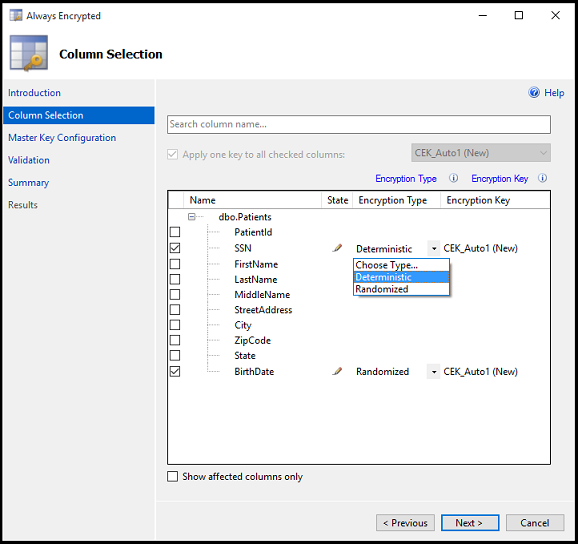Click the Help question-mark icon

point(534,93)
